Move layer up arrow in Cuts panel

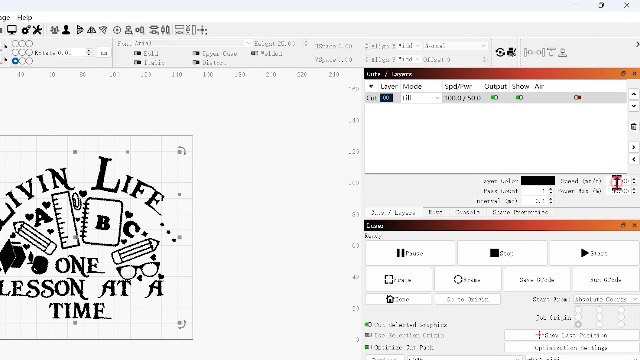pyautogui.click(x=633, y=94)
